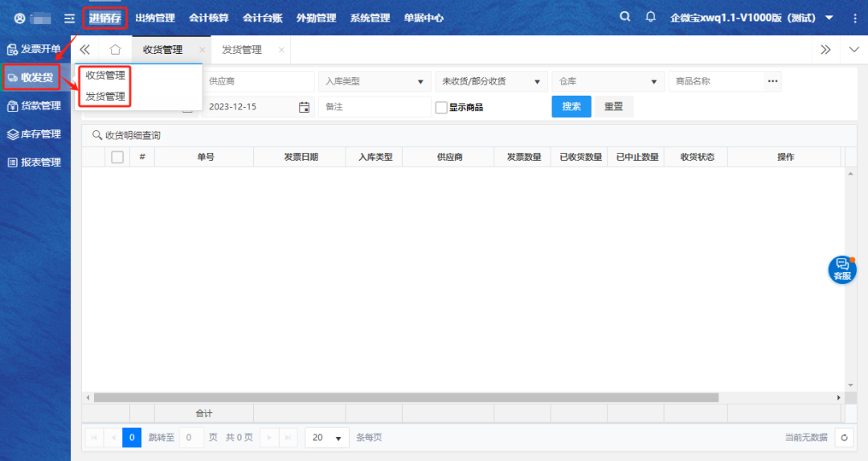Toggle the hamburger menu icon
Image resolution: width=868 pixels, height=461 pixels.
point(70,18)
